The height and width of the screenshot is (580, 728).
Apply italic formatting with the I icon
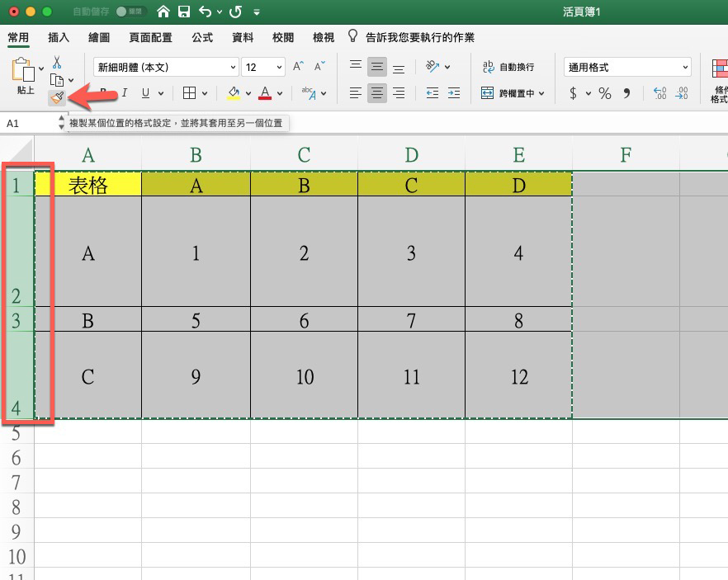pos(123,94)
